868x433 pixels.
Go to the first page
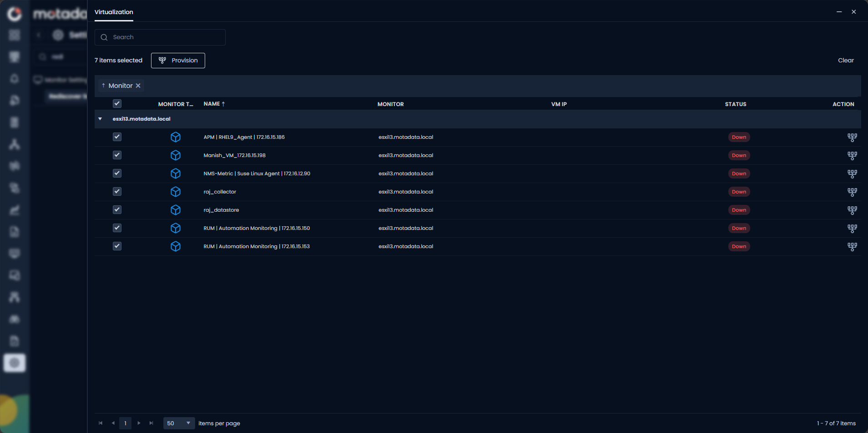(x=101, y=423)
